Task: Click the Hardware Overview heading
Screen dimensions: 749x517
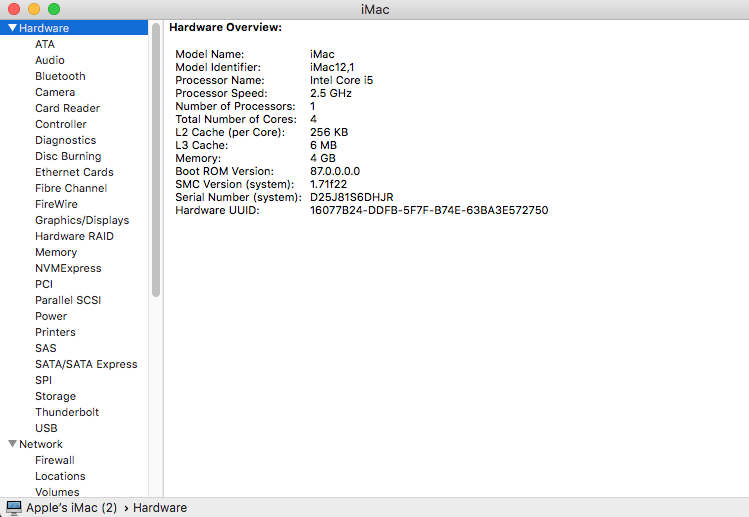Action: tap(225, 27)
